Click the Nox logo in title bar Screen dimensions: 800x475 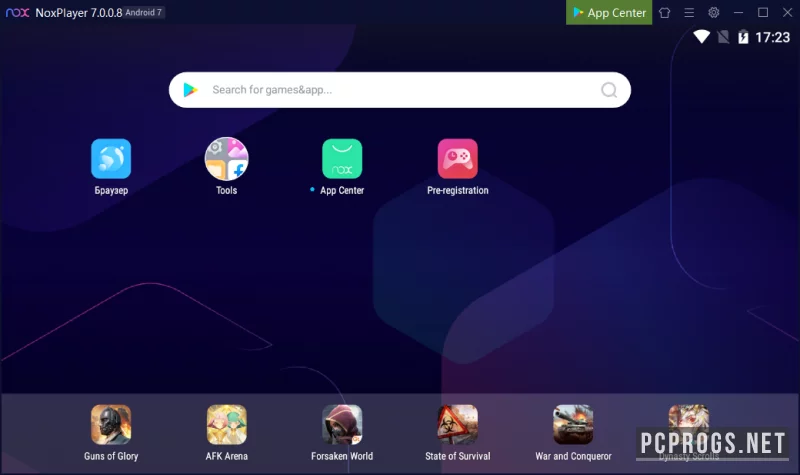point(17,12)
